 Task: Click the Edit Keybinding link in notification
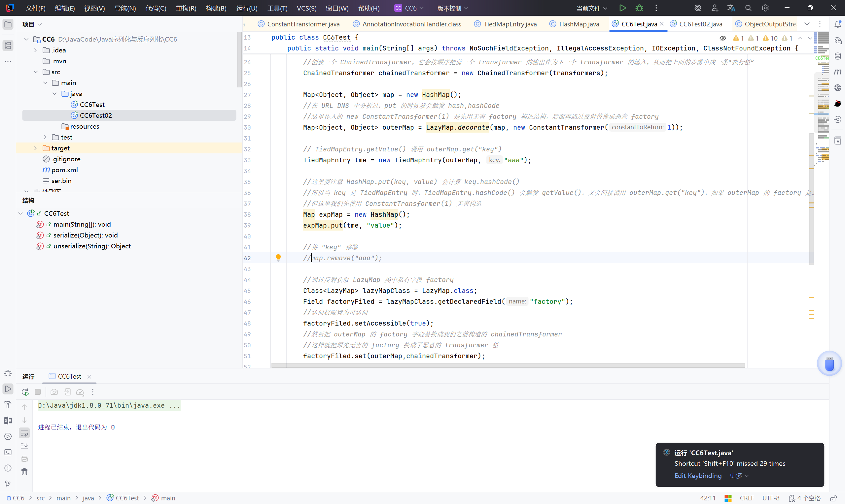point(698,476)
